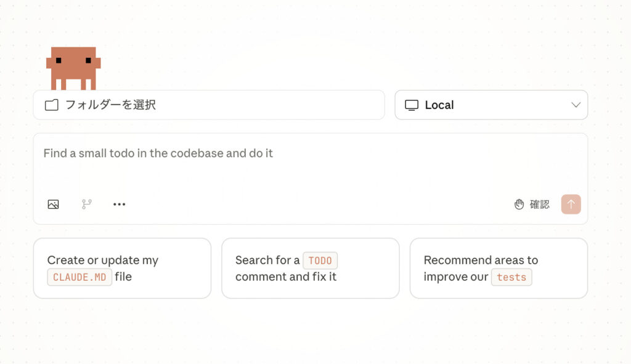This screenshot has height=364, width=631.
Task: Focus the blank area inside the prompt box
Action: tap(308, 179)
